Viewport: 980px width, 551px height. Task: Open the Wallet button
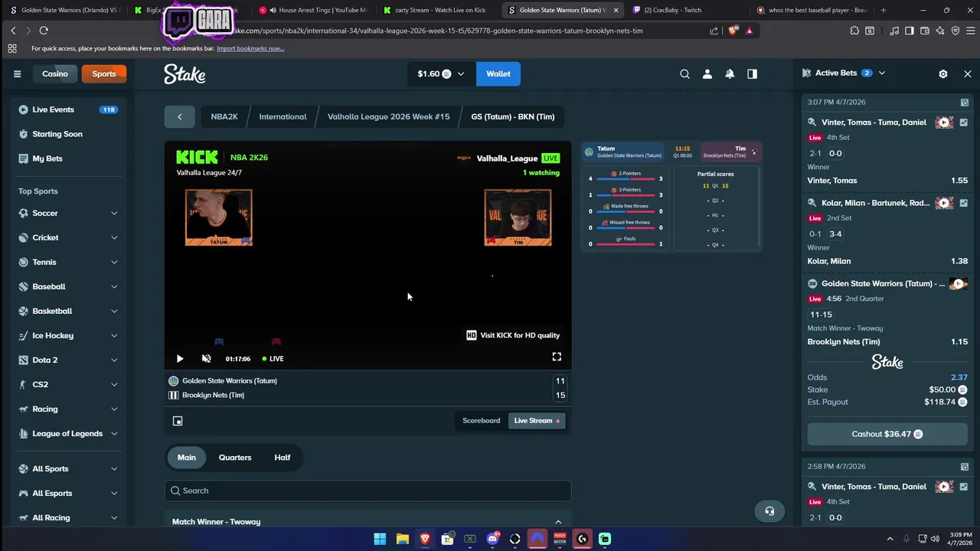click(498, 74)
